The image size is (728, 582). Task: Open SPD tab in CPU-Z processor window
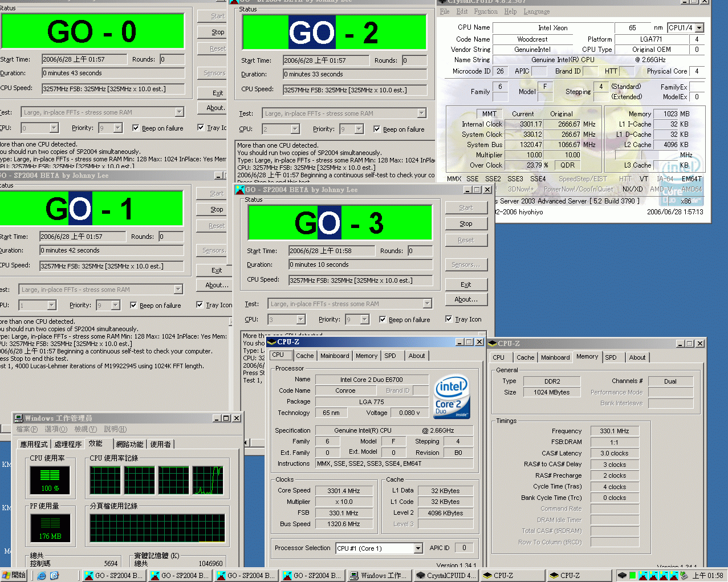coord(390,356)
